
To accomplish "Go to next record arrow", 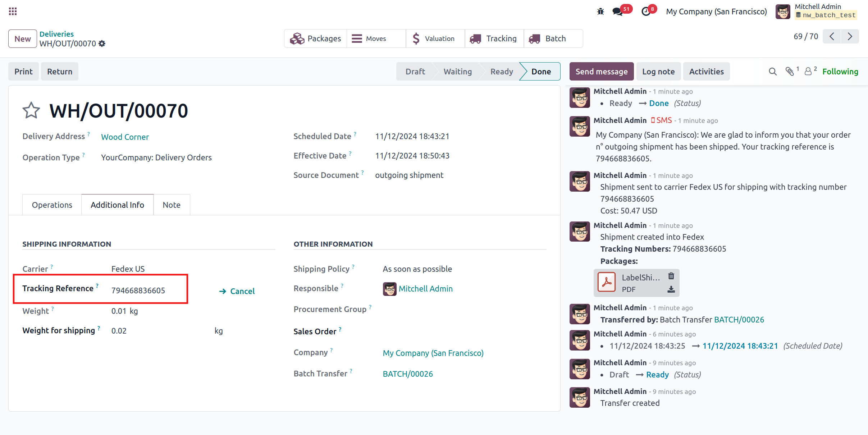I will tap(850, 36).
